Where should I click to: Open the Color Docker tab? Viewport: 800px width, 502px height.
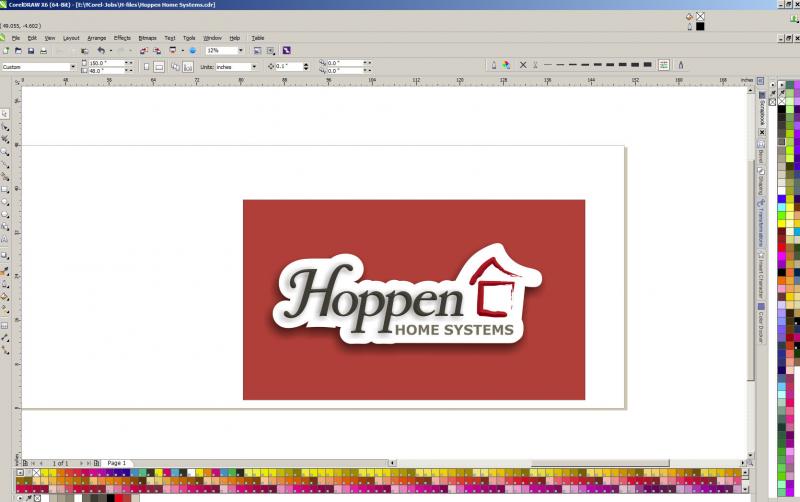(x=761, y=323)
